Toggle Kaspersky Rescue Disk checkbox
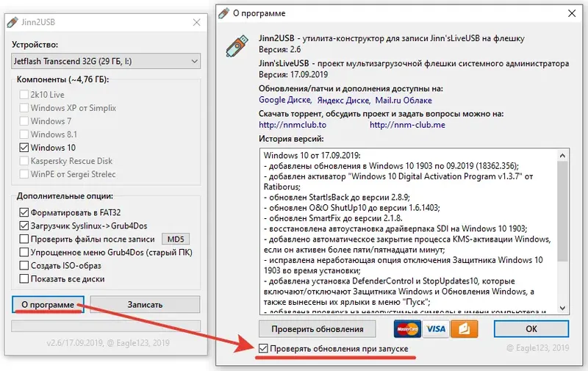 coord(24,161)
